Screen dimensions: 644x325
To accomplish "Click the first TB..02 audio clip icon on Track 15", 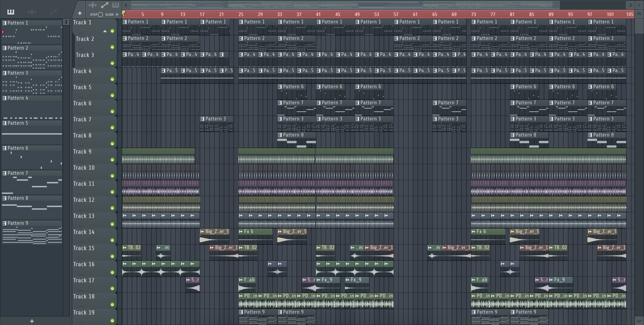I will [125, 248].
